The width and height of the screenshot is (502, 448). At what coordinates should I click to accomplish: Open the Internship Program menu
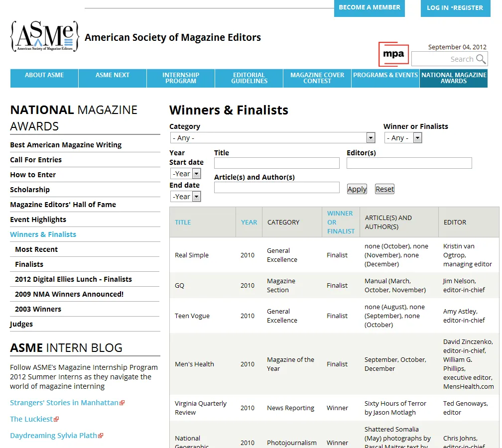181,78
